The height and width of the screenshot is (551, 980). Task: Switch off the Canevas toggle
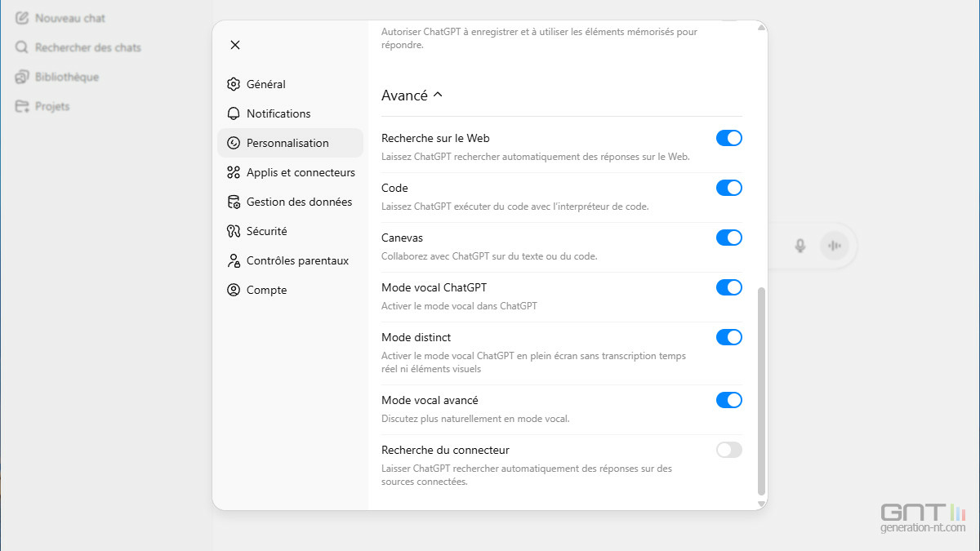point(728,238)
